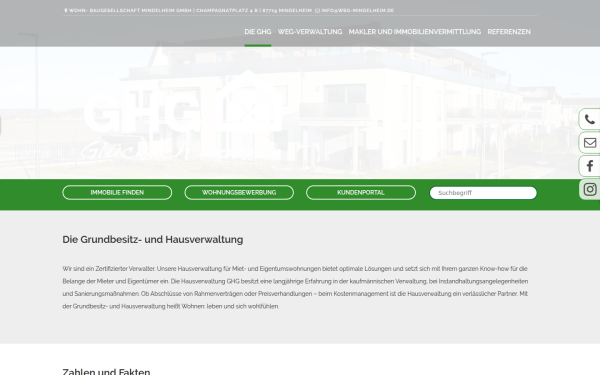This screenshot has height=375, width=600.
Task: Open the REFERENZEN menu item
Action: point(509,32)
